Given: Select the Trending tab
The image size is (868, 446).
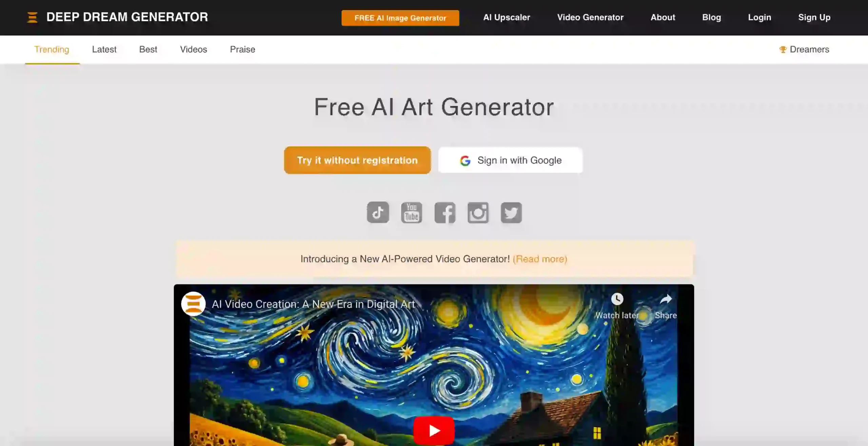Looking at the screenshot, I should point(52,50).
